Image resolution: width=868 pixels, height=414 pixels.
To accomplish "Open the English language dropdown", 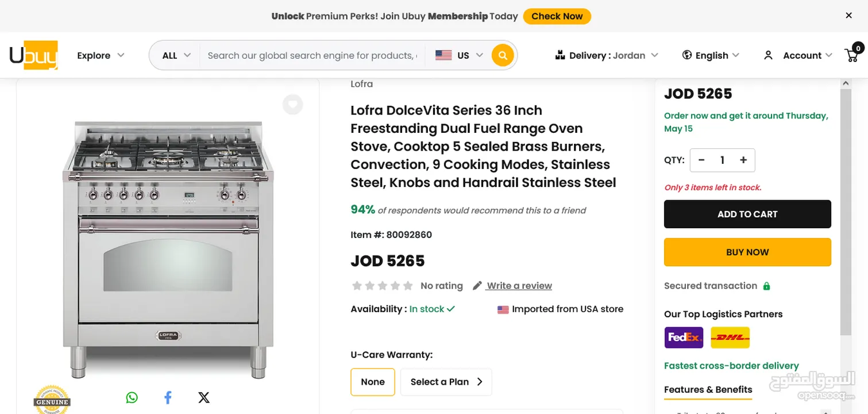I will (711, 55).
